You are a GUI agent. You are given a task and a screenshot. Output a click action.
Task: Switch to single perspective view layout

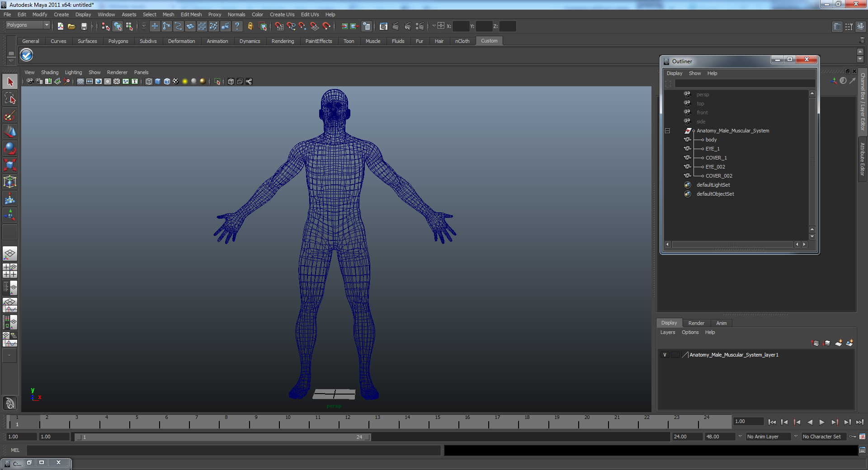click(10, 254)
